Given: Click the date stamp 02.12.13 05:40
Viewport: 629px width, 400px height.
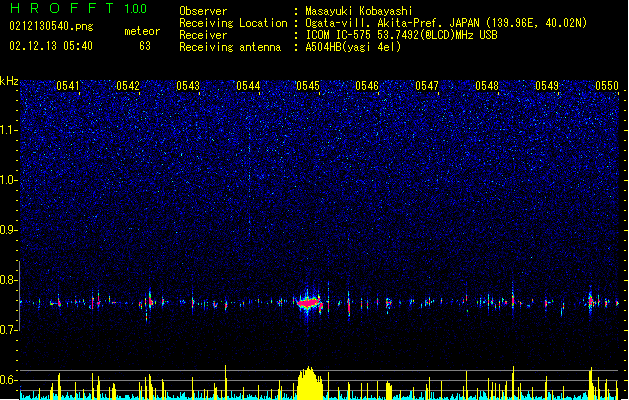Looking at the screenshot, I should click(51, 46).
